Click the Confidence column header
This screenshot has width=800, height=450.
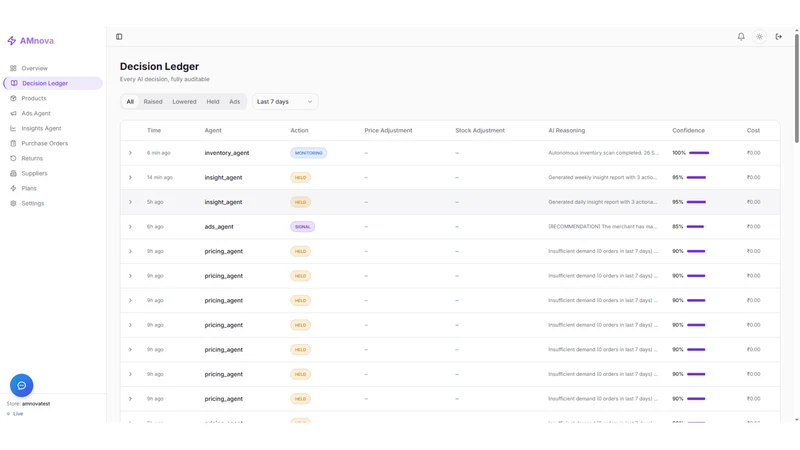(x=688, y=131)
